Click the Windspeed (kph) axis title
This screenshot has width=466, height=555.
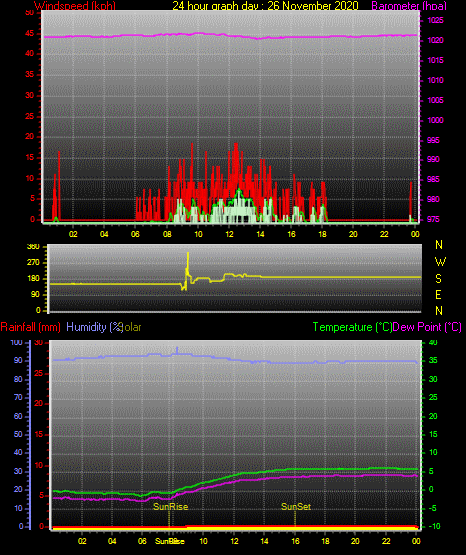tap(75, 5)
